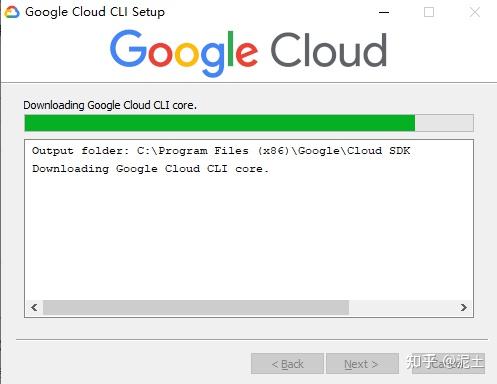
Task: Click the Google Cloud logo banner
Action: click(x=248, y=53)
